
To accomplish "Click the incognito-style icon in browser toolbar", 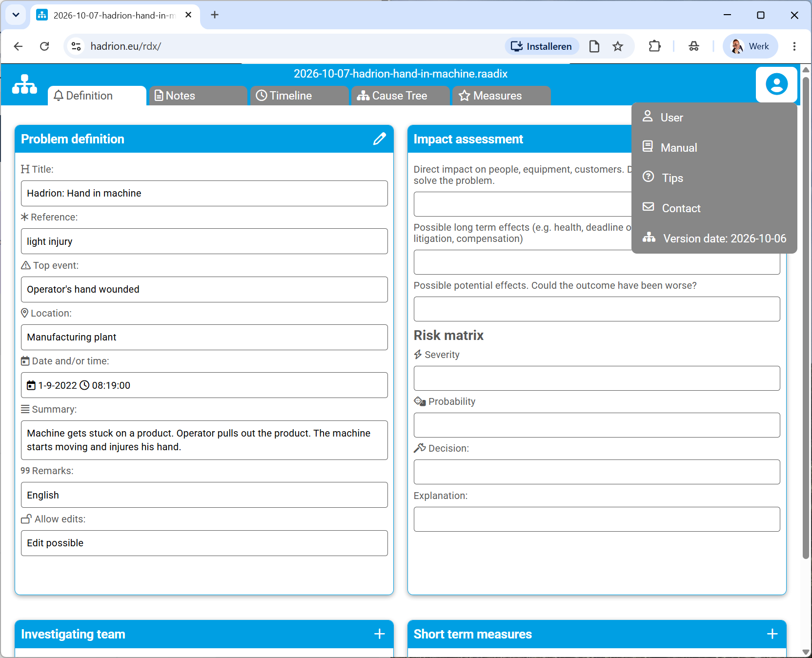I will pyautogui.click(x=693, y=46).
